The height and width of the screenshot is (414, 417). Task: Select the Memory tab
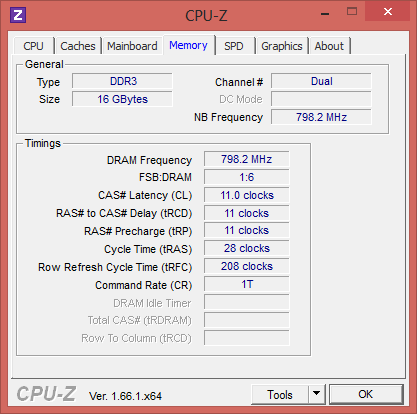tap(188, 45)
